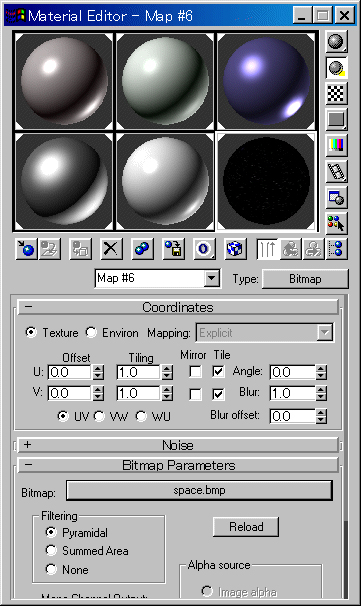Click the space.bmp bitmap button

tap(199, 490)
